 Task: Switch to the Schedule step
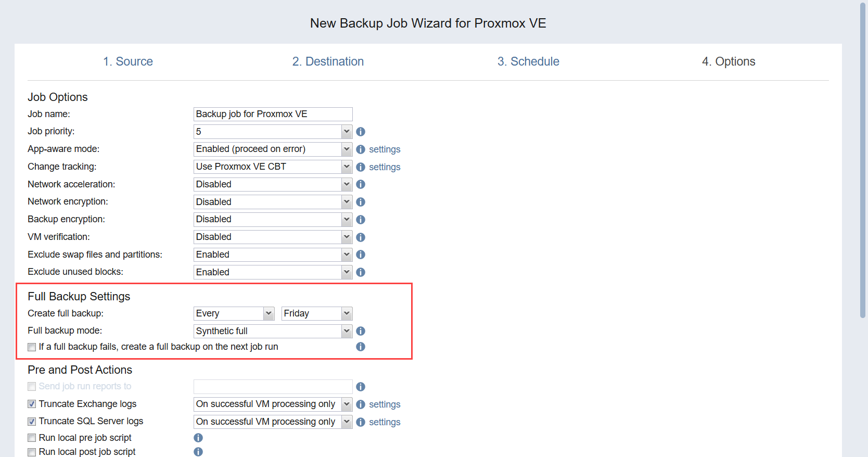pyautogui.click(x=528, y=61)
